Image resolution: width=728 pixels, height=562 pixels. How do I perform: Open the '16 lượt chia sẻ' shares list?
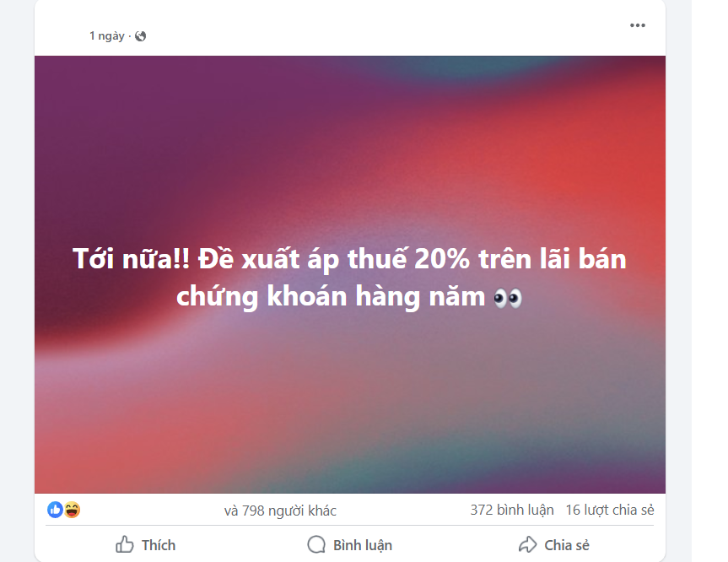610,510
